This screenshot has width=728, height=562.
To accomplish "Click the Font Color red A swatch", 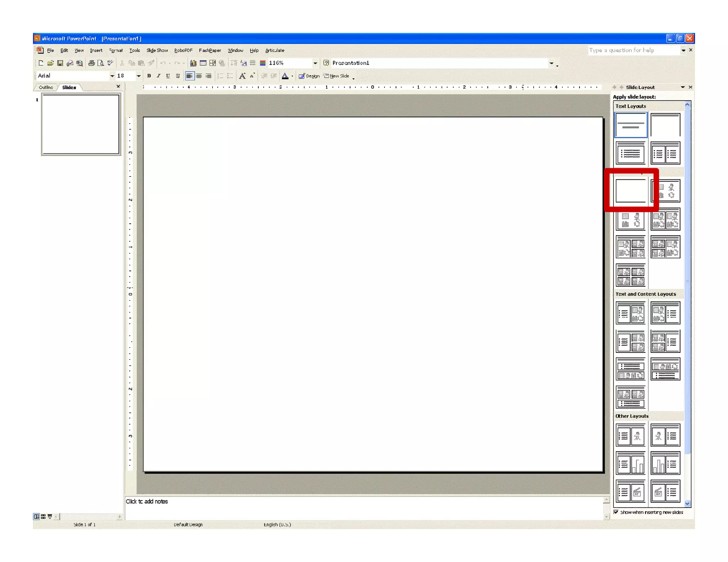I will tap(285, 76).
